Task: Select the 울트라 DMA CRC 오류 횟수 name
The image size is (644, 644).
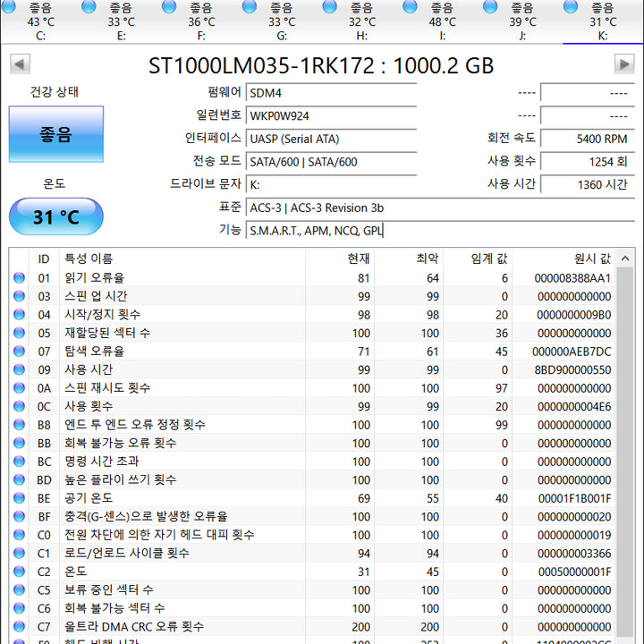Action: (134, 626)
